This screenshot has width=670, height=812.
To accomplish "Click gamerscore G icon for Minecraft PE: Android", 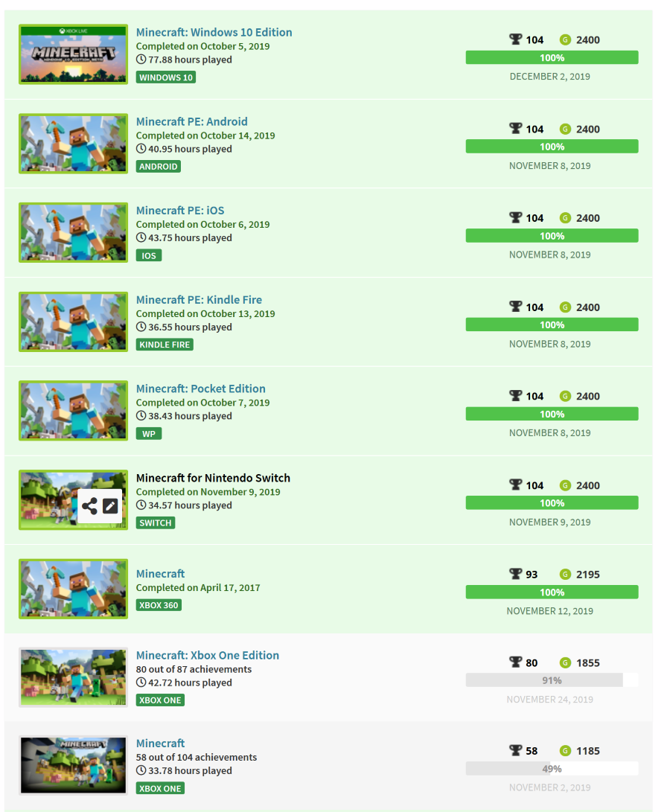I will [x=565, y=129].
